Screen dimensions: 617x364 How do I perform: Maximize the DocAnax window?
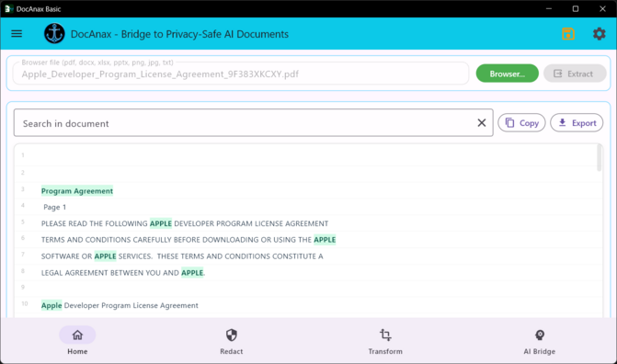tap(576, 8)
